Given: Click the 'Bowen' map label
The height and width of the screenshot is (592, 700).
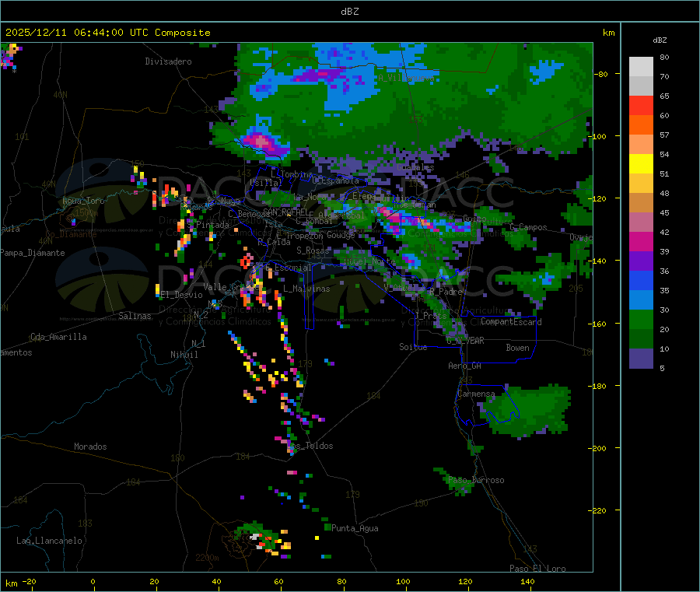Looking at the screenshot, I should click(x=517, y=348).
